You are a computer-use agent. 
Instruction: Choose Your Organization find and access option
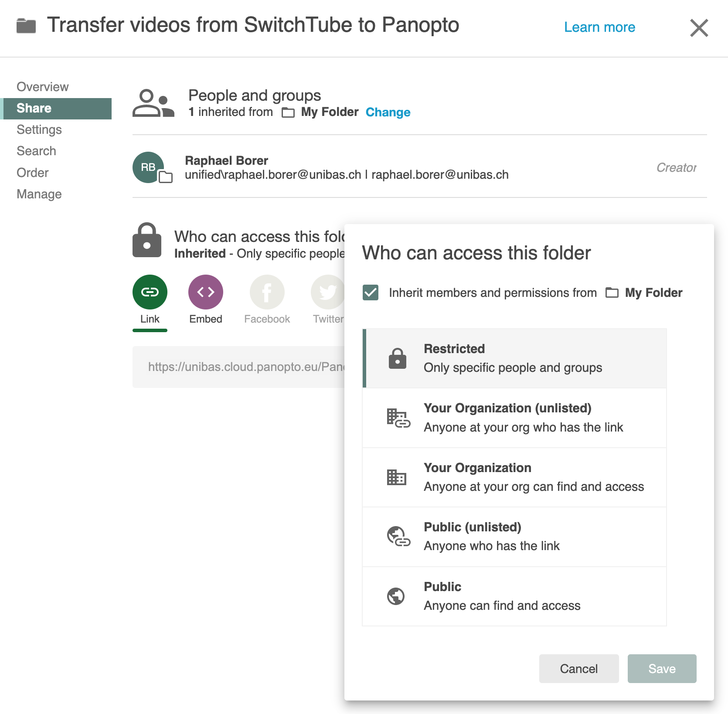pyautogui.click(x=514, y=477)
